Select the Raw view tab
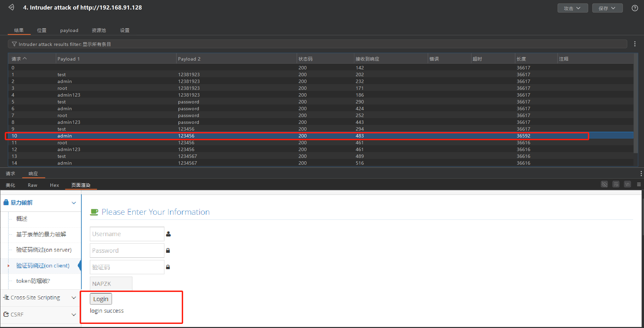644x328 pixels. (x=33, y=185)
